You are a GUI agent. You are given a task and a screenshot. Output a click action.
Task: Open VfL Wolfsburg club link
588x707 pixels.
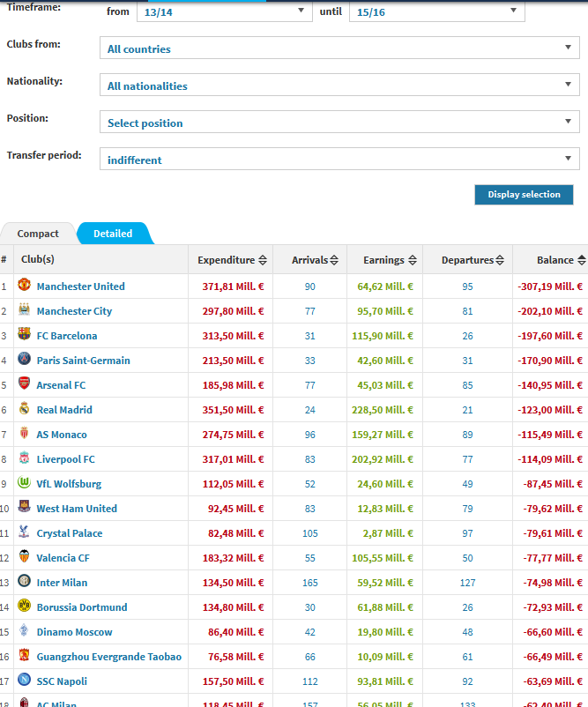(69, 484)
